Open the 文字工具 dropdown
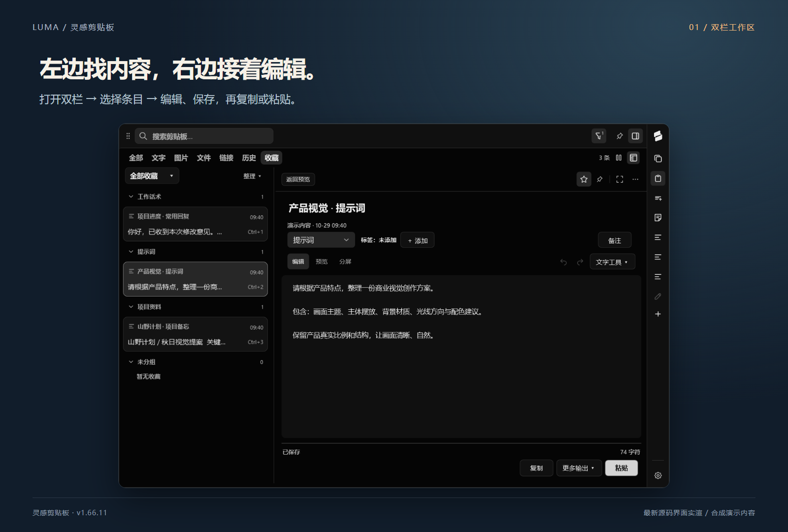788x532 pixels. 612,262
